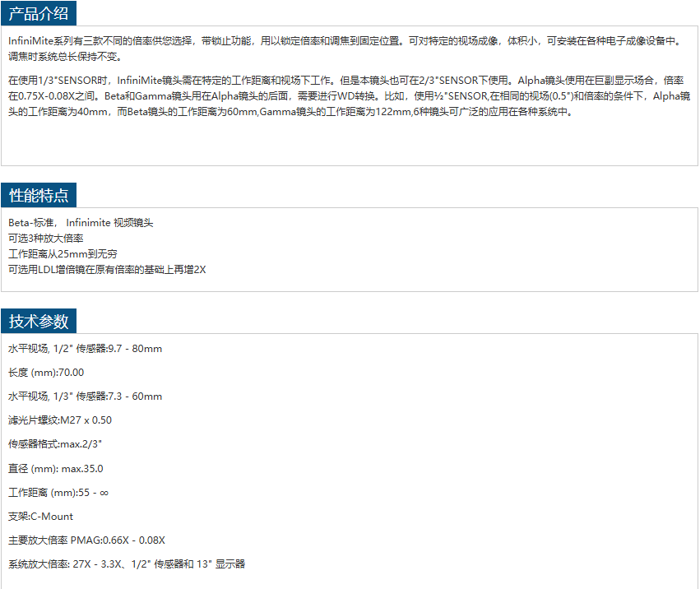Click the intro line starting InfiniMite系列有三款
The height and width of the screenshot is (589, 700).
[345, 40]
